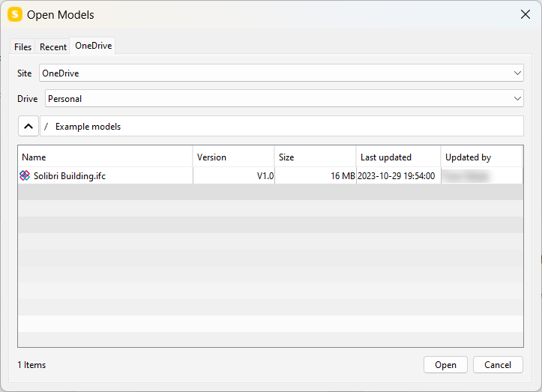Open the Site dropdown showing OneDrive
This screenshot has width=542, height=392.
281,73
